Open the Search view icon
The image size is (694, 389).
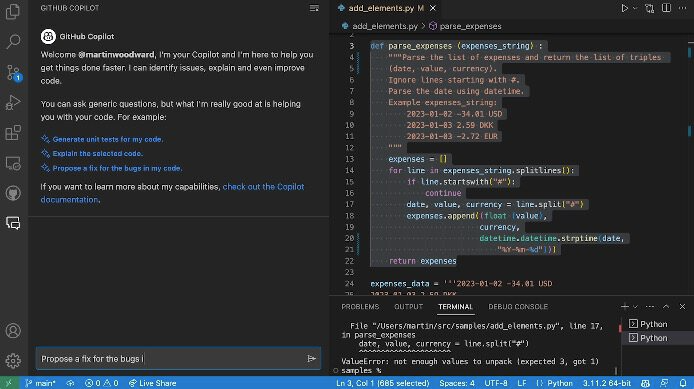tap(13, 42)
